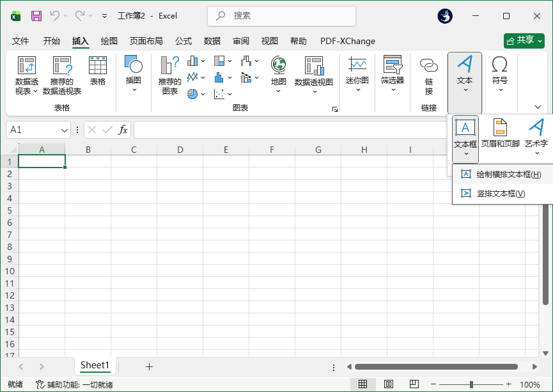Click the PivotChart (数据透视图) icon
Screen dimensions: 553x392
[x=313, y=66]
